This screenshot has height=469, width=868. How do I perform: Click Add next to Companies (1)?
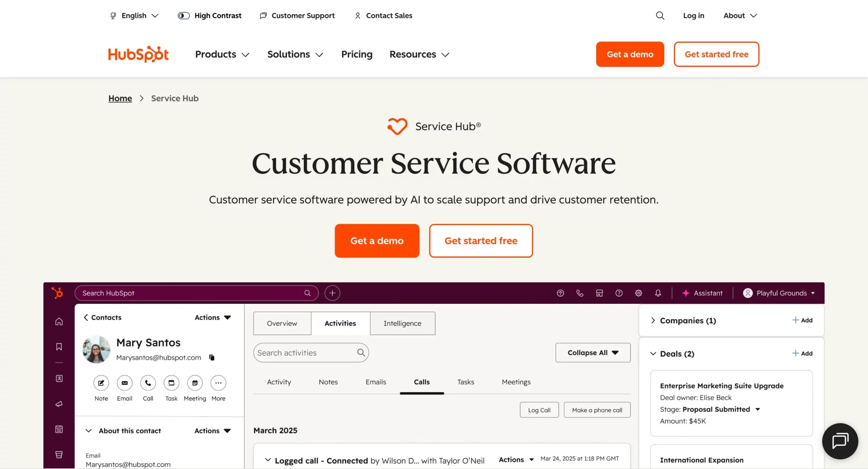(802, 320)
